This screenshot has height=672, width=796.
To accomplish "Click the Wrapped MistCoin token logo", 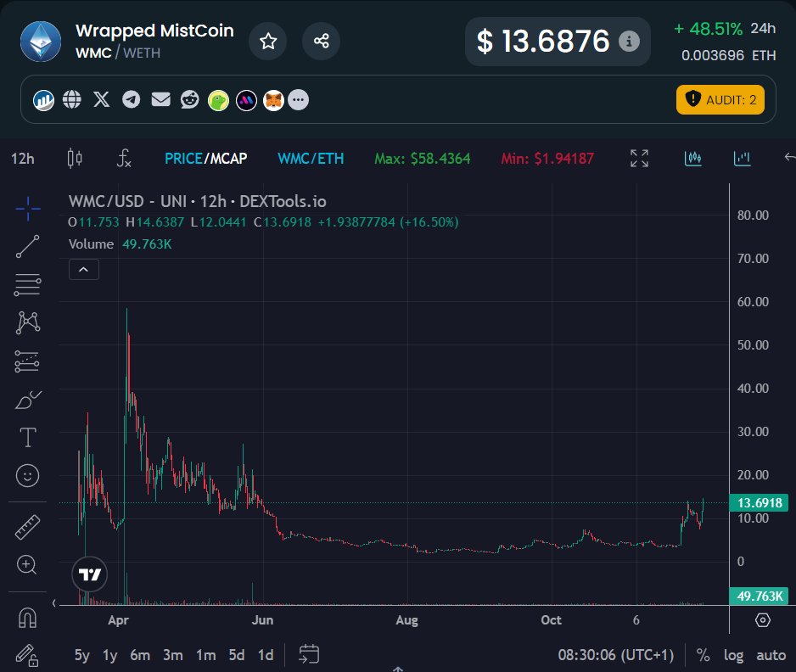I will point(41,42).
